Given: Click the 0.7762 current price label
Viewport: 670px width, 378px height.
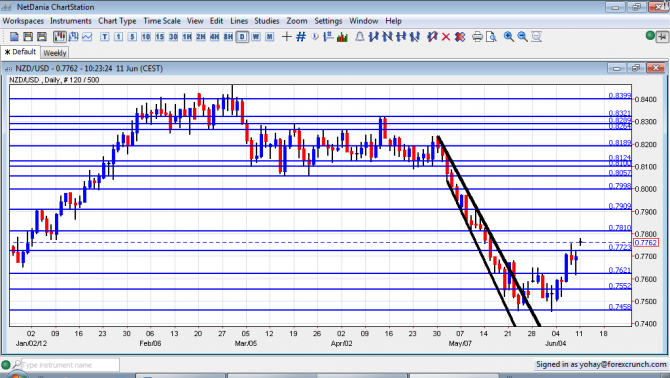Looking at the screenshot, I should [646, 243].
